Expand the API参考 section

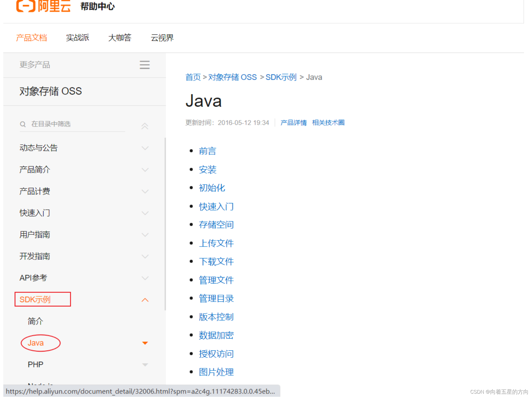(145, 278)
